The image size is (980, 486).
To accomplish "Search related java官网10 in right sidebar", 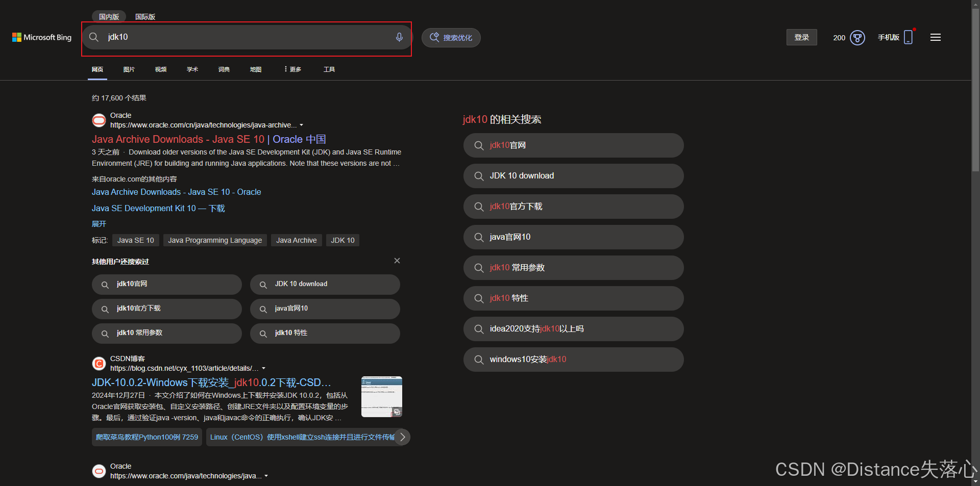I will [573, 237].
